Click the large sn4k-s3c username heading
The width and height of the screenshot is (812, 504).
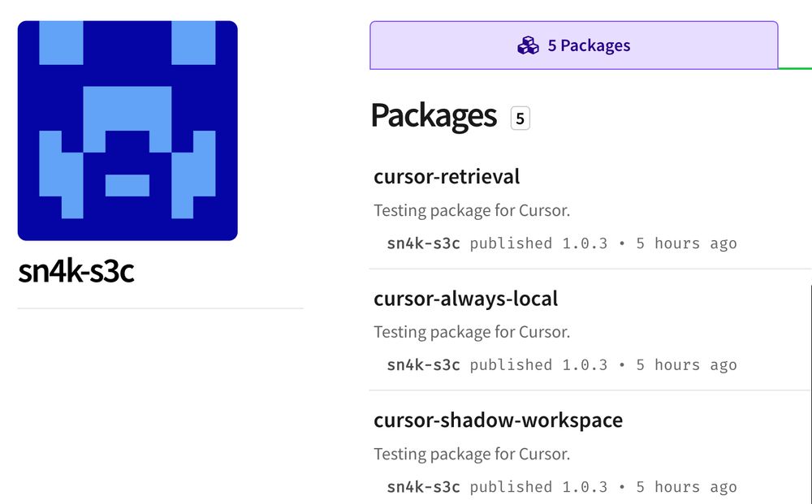click(76, 272)
